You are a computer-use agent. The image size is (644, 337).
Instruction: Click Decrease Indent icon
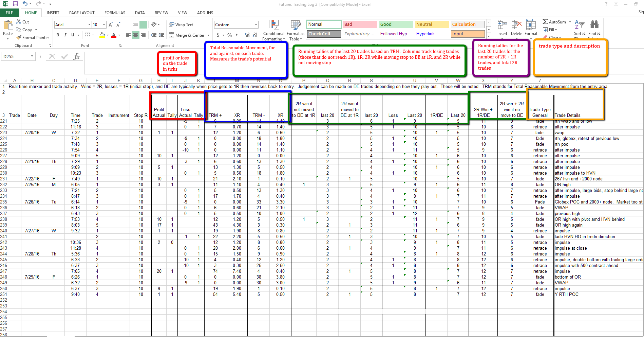(x=154, y=35)
